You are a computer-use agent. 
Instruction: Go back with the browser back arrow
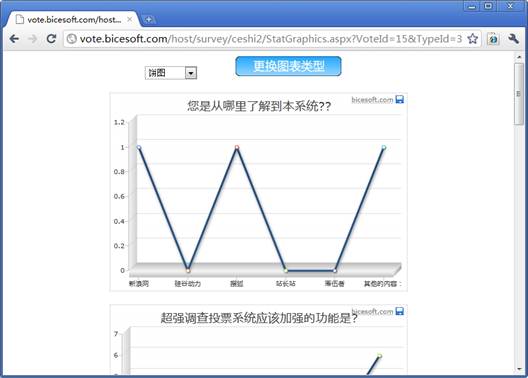14,39
